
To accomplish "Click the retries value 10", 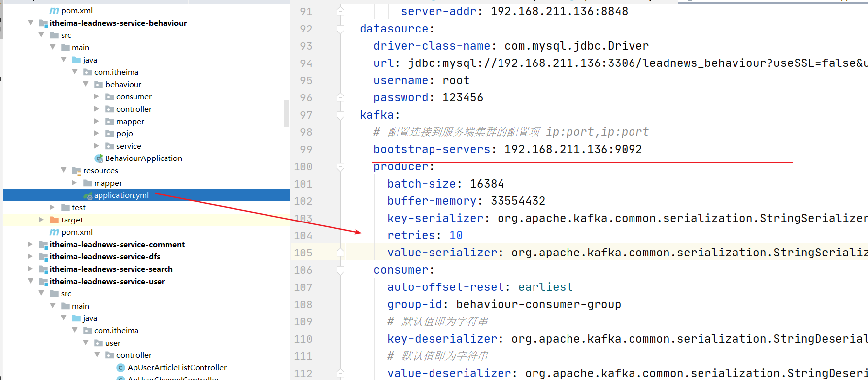I will pos(456,235).
